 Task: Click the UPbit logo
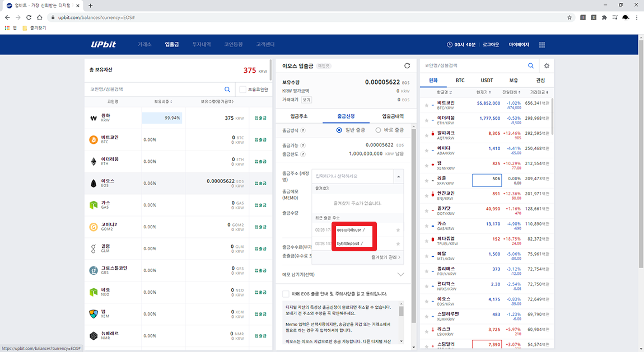(104, 44)
